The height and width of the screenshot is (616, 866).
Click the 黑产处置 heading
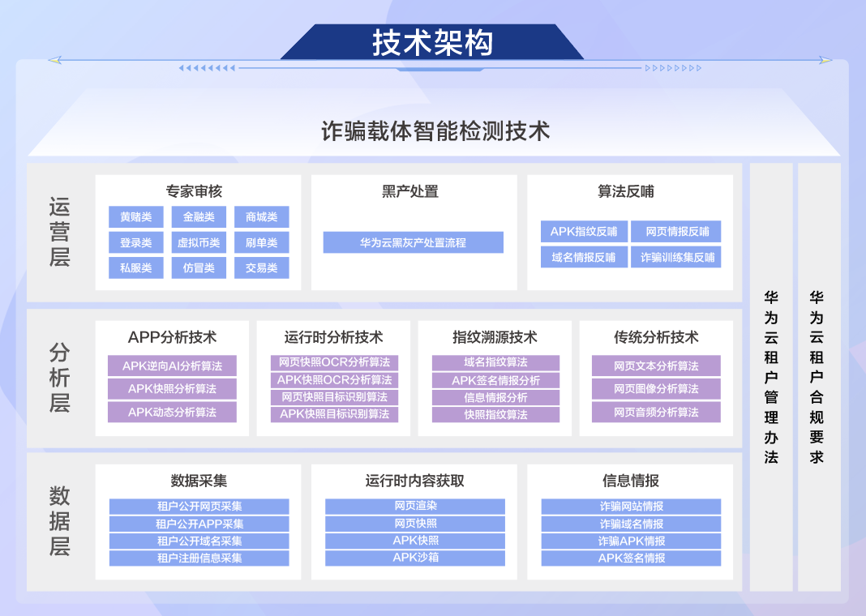tap(409, 191)
